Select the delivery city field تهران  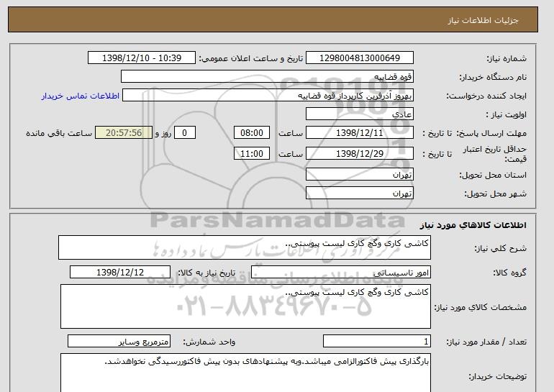(x=360, y=193)
